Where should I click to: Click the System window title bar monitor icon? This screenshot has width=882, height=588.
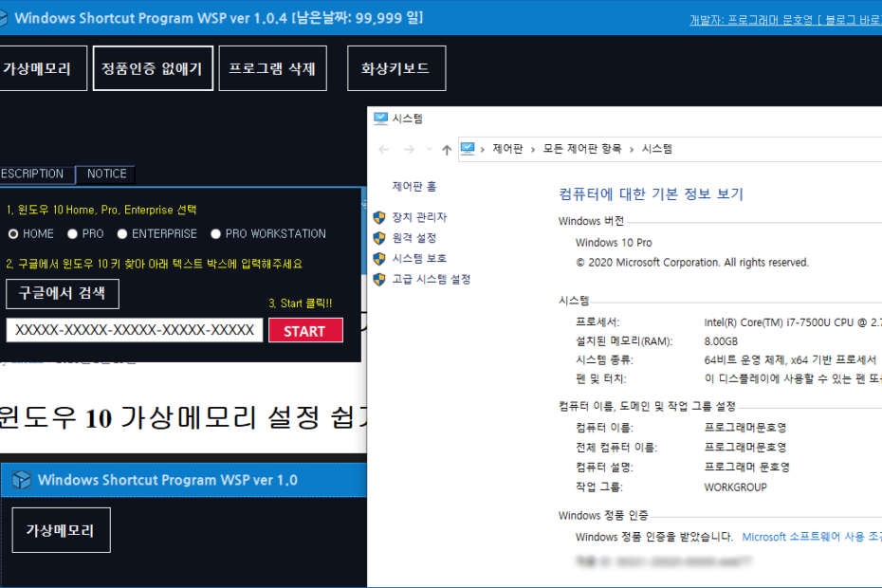tap(381, 119)
